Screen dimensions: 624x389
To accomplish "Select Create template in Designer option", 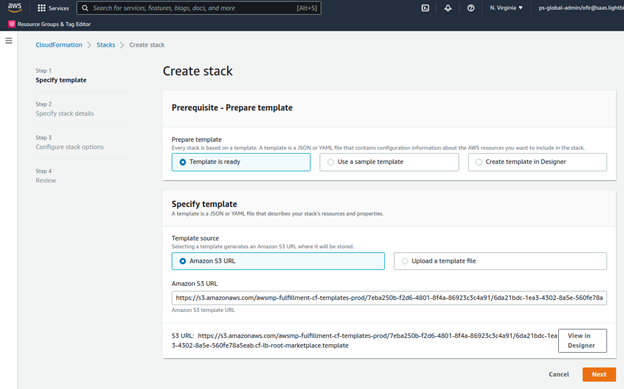I will pos(537,162).
